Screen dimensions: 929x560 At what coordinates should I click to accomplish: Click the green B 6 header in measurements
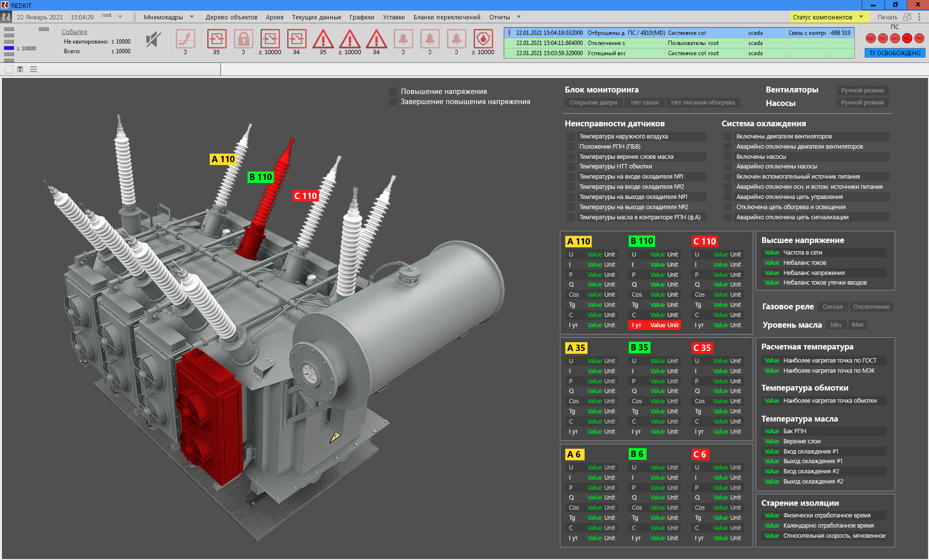[x=637, y=454]
